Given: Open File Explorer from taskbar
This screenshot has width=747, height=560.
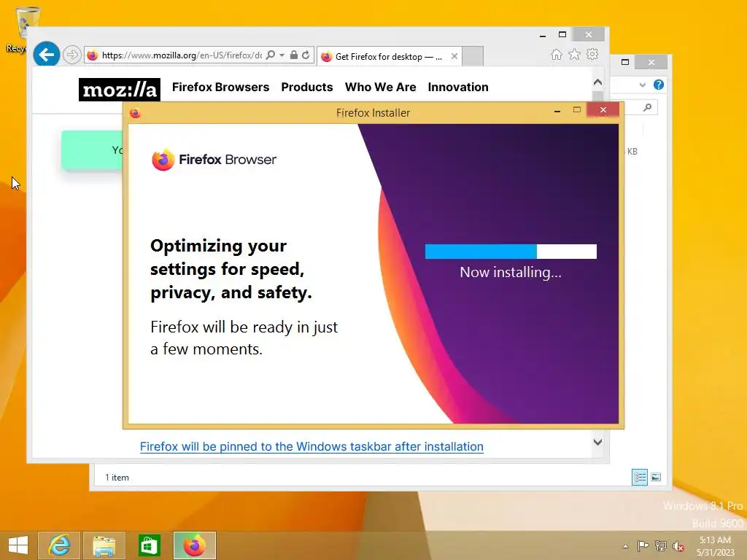Looking at the screenshot, I should [104, 545].
